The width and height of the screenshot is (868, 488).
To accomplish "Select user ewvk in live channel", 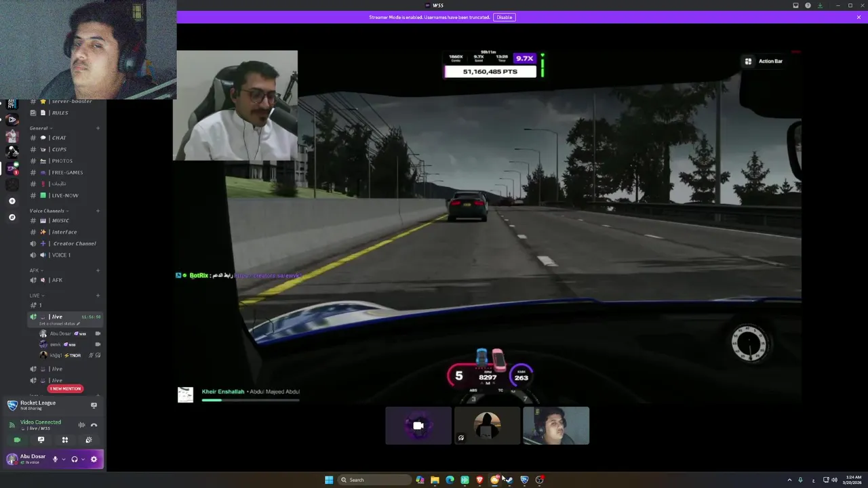I will 70,344.
